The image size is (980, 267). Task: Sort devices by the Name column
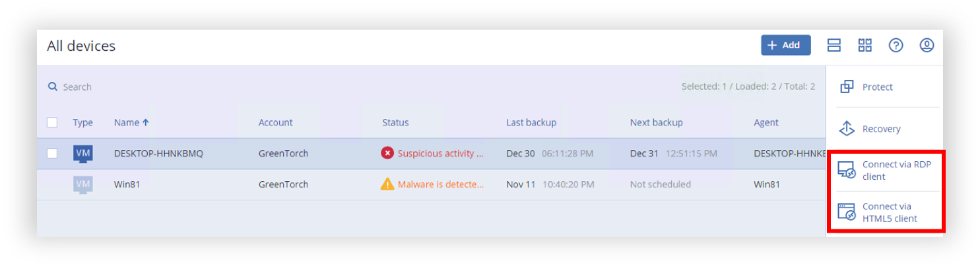pyautogui.click(x=131, y=122)
